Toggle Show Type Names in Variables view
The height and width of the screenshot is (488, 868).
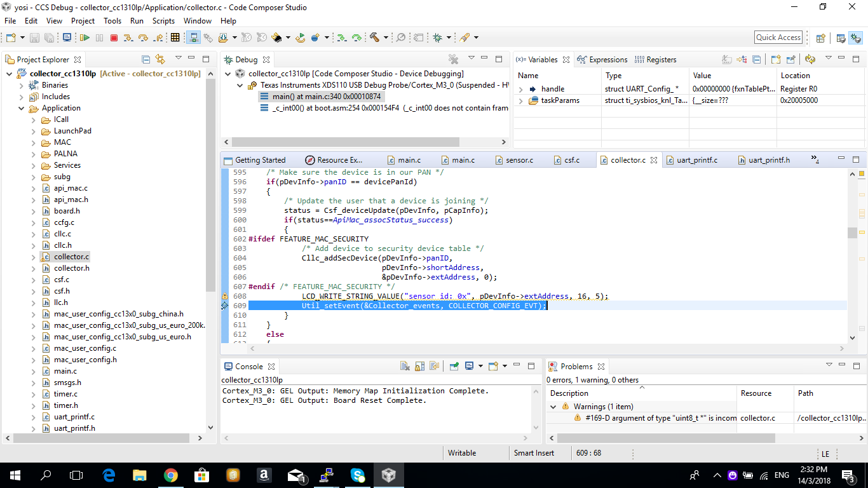727,60
